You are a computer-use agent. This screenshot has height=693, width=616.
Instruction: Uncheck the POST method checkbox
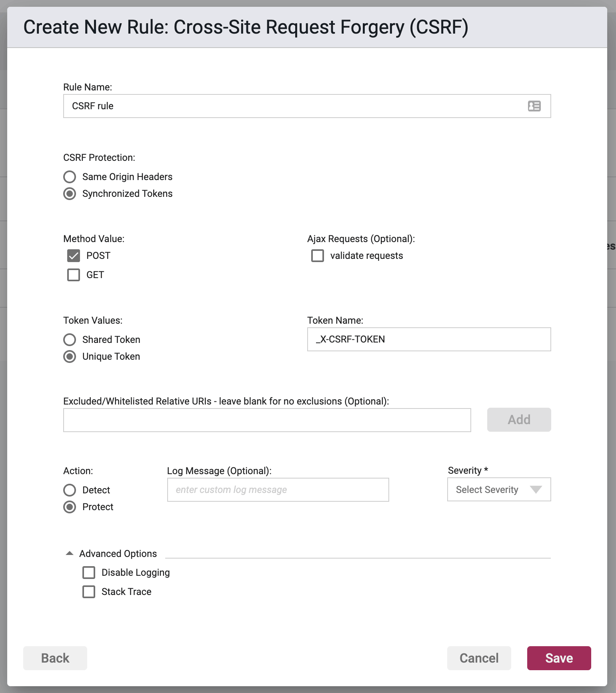74,256
